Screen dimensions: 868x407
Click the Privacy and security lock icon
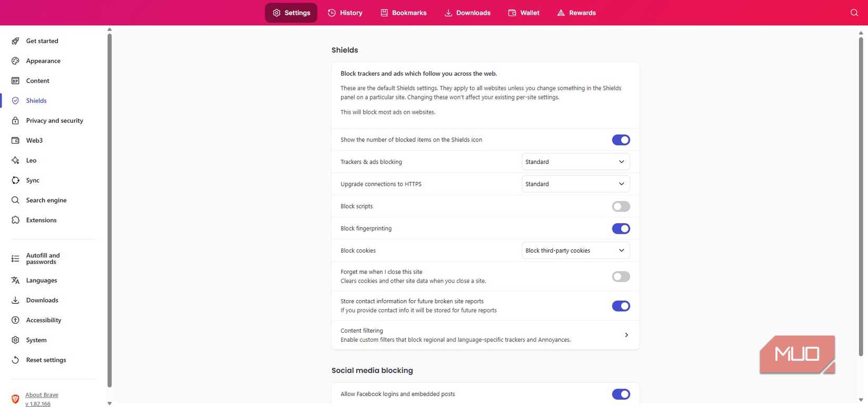click(x=15, y=121)
